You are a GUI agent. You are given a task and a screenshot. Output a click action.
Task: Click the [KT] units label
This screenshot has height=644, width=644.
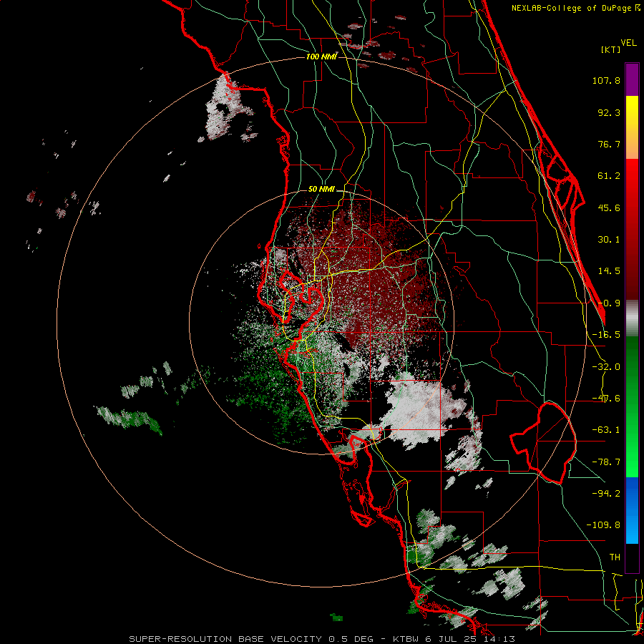(611, 49)
